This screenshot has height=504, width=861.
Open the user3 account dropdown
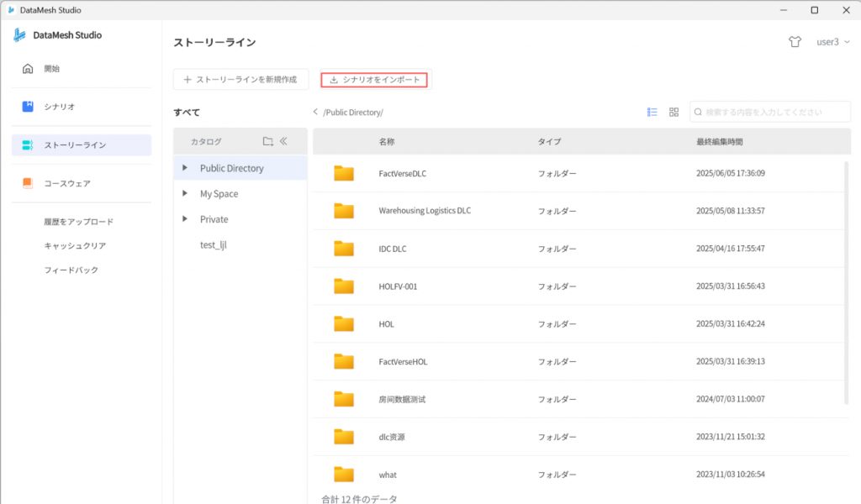click(832, 42)
